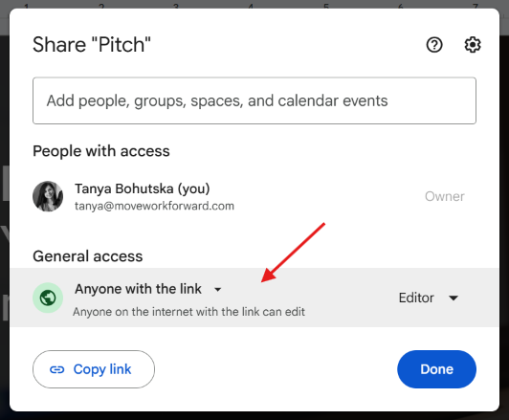This screenshot has width=509, height=420.
Task: Click the Share "Pitch" dialog title
Action: [92, 44]
